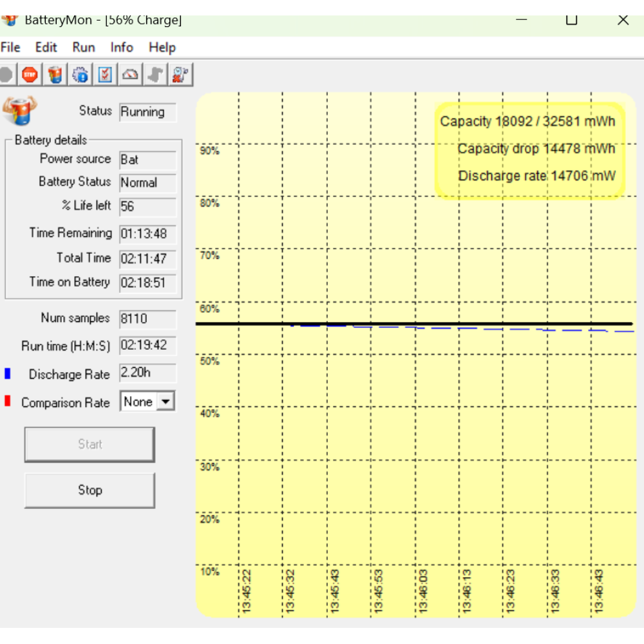The width and height of the screenshot is (644, 644).
Task: Click the battery can toolbar icon
Action: click(55, 75)
